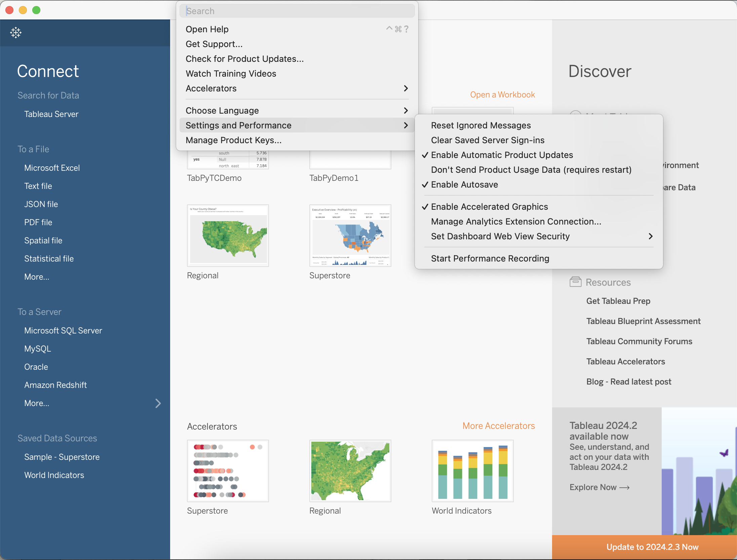Open the Superstore accelerator thumbnail
This screenshot has width=737, height=560.
tap(228, 471)
